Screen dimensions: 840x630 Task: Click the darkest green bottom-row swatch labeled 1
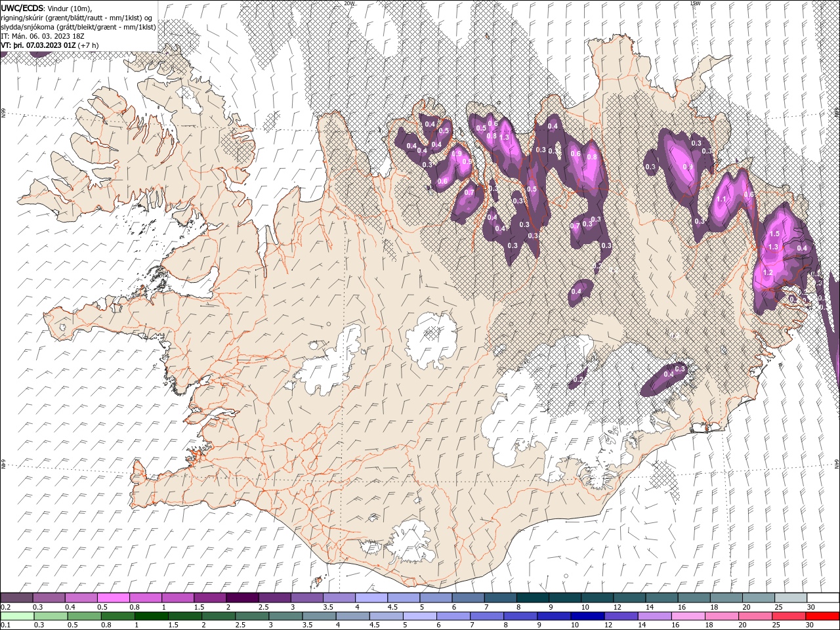click(x=151, y=616)
